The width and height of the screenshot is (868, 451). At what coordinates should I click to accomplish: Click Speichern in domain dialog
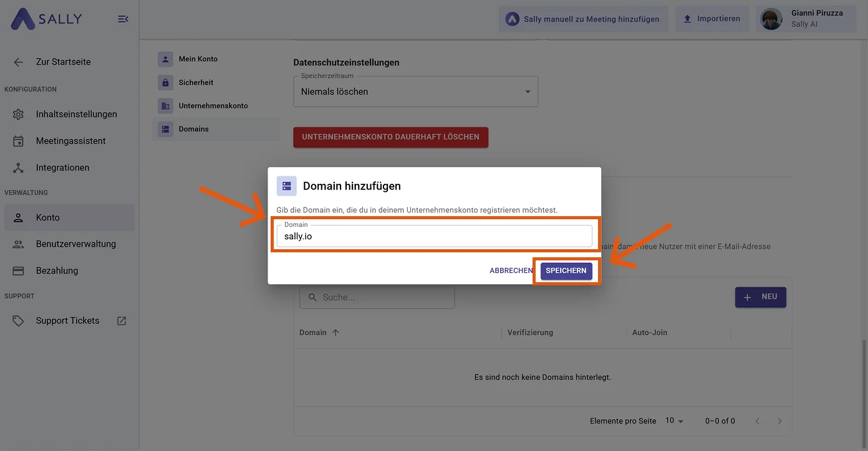[x=566, y=271]
